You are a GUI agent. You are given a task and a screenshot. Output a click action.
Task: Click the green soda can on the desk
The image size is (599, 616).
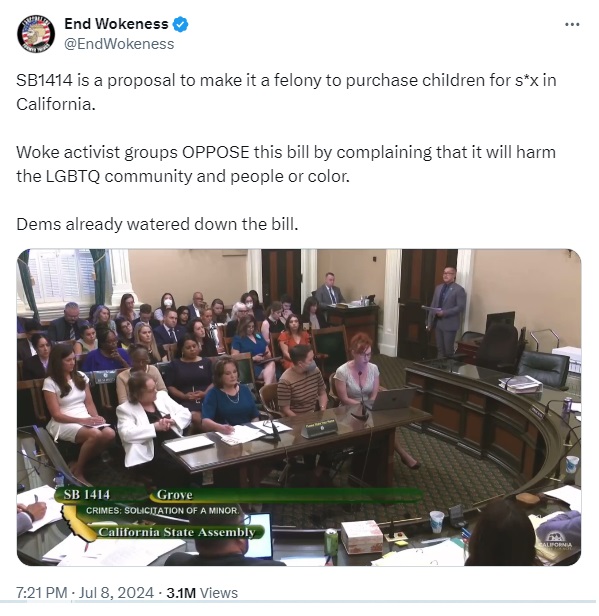click(x=331, y=543)
